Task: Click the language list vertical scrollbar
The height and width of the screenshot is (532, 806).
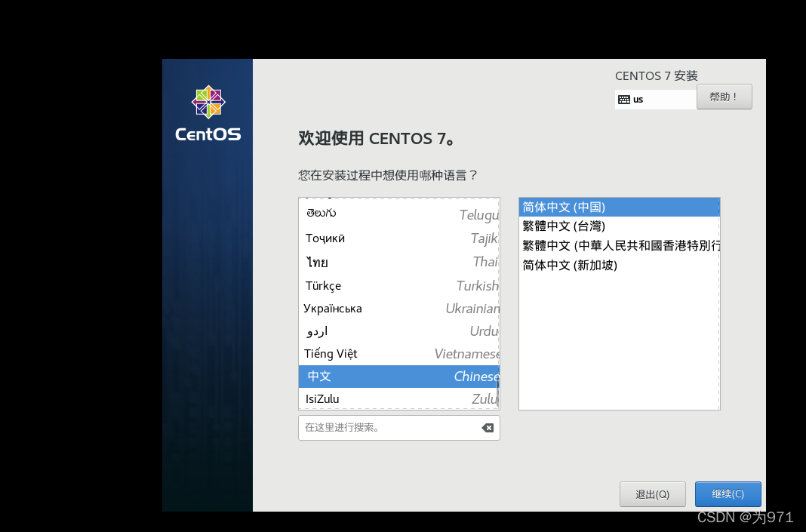Action: [497, 392]
